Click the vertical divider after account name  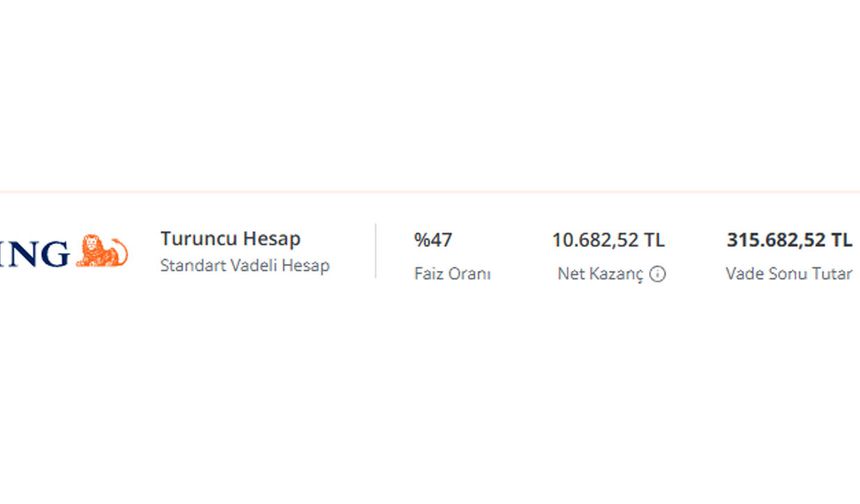[376, 251]
